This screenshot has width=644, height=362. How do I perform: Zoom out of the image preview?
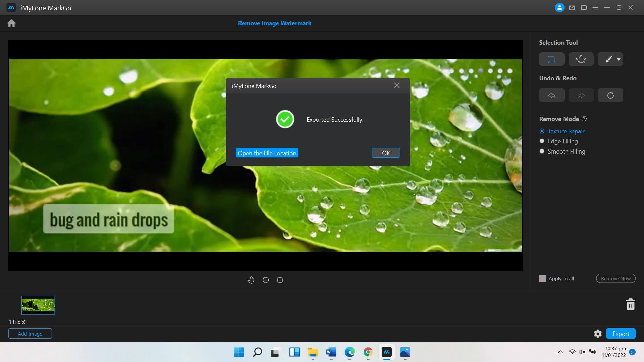[x=266, y=280]
